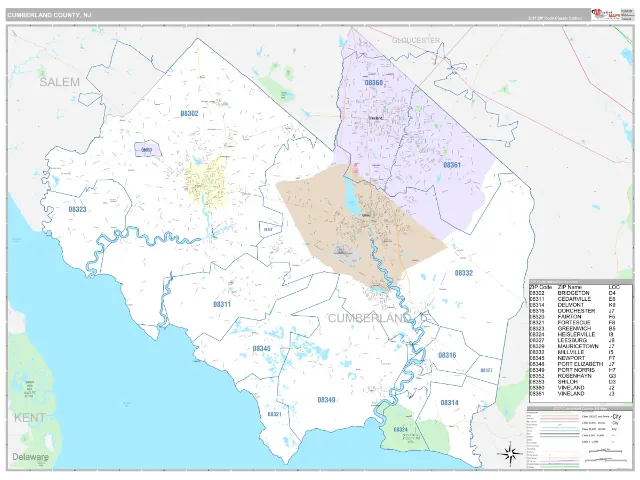
Task: Click the 08311 ZIP label on the map
Action: click(x=222, y=304)
